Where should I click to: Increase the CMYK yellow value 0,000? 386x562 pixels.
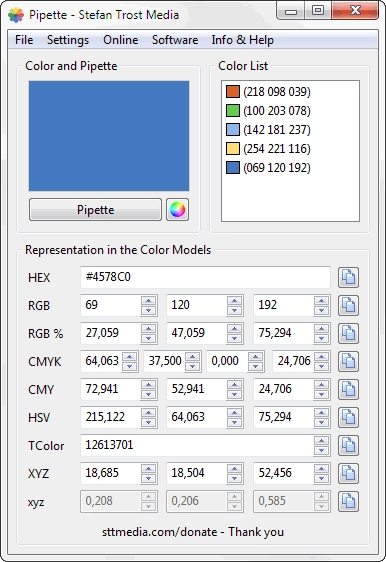click(256, 357)
